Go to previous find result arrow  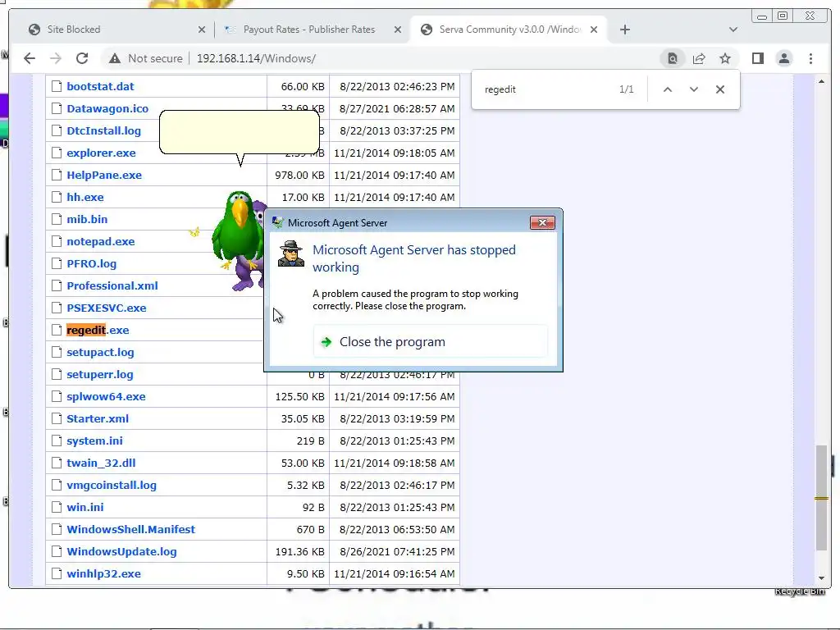coord(668,89)
